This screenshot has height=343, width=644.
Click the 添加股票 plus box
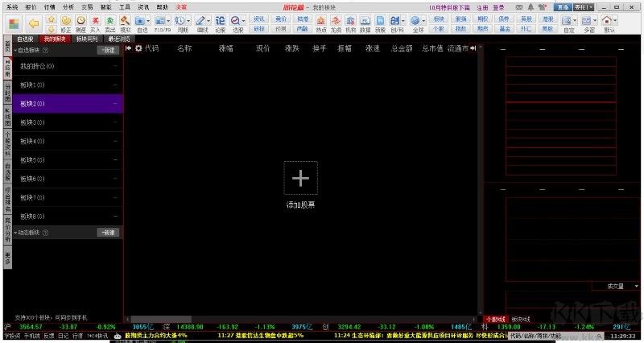click(300, 178)
